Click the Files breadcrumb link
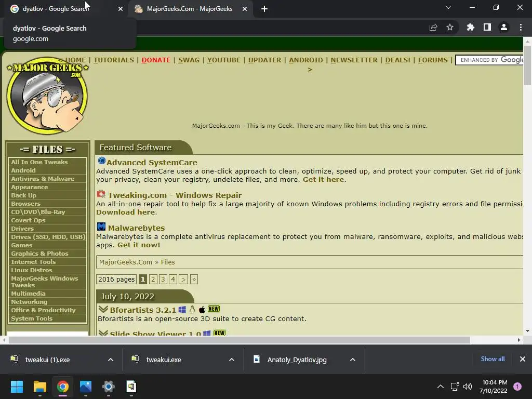 [x=168, y=262]
